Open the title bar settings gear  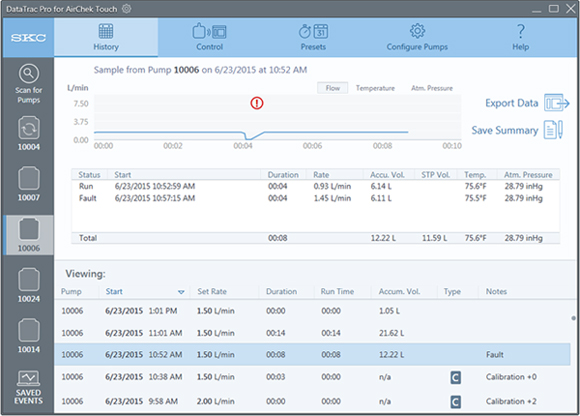[x=127, y=9]
